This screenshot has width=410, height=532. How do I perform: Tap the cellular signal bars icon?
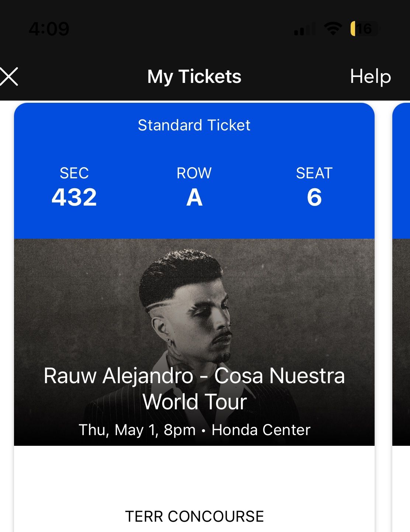[305, 29]
